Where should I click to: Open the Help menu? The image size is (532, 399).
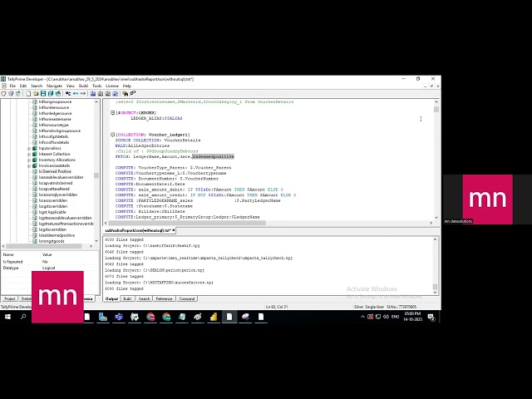(x=127, y=86)
